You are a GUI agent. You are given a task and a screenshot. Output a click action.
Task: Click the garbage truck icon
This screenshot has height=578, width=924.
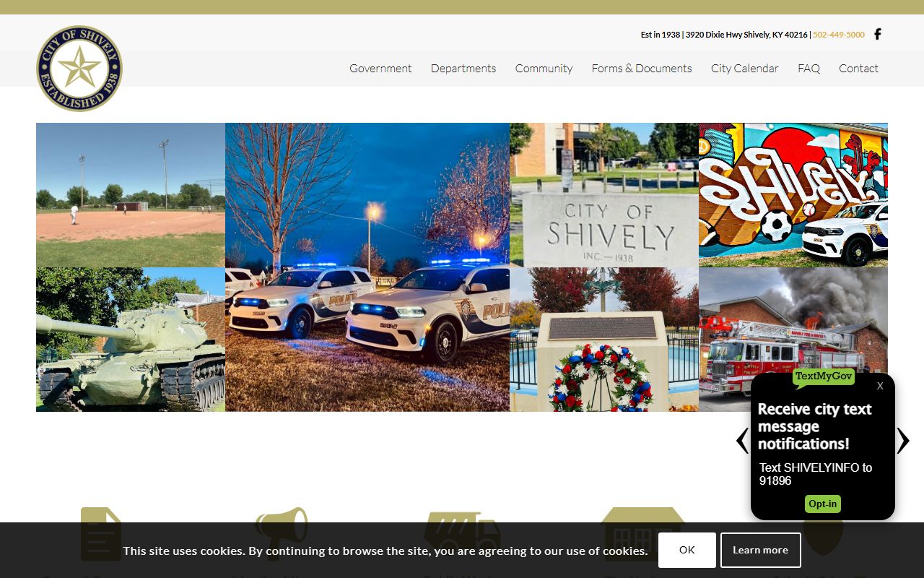click(462, 534)
